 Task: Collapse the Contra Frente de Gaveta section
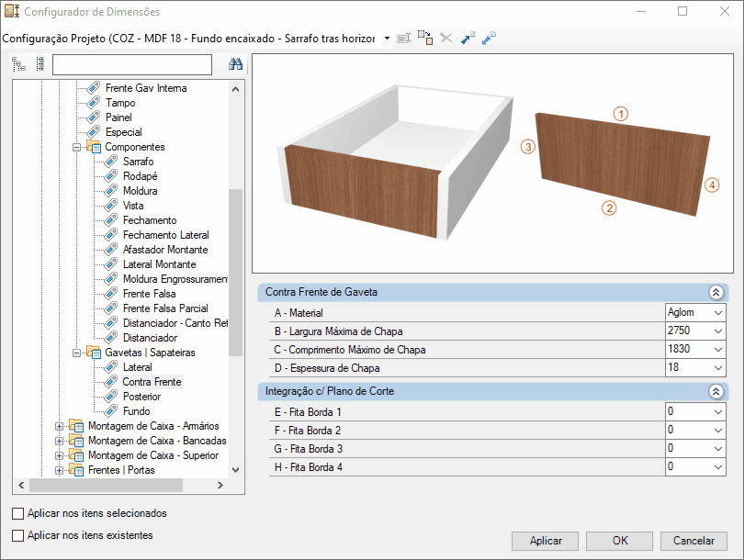click(x=716, y=292)
